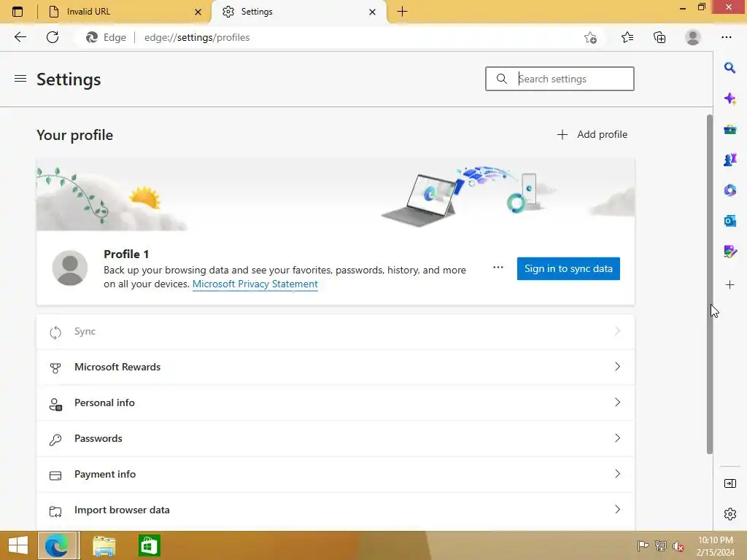Image resolution: width=747 pixels, height=560 pixels.
Task: Open more options for Profile 1
Action: tap(498, 268)
